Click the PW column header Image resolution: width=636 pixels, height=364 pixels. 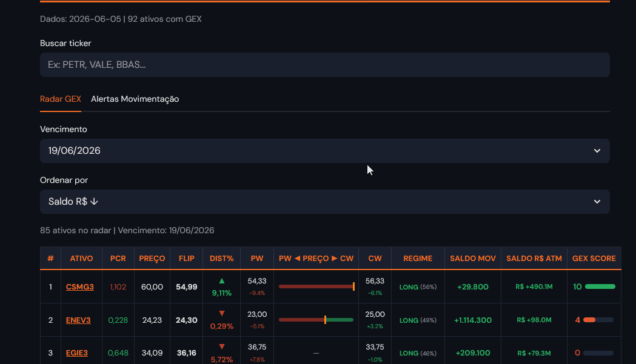click(x=257, y=258)
